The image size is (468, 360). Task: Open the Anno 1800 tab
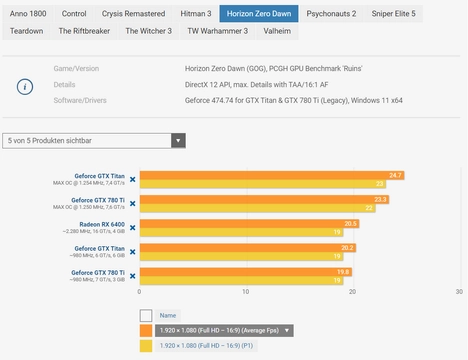click(28, 14)
